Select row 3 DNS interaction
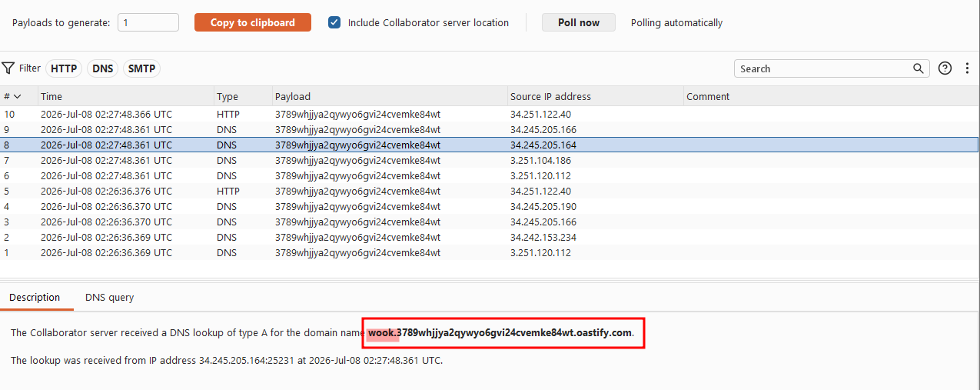Viewport: 980px width, 390px height. pyautogui.click(x=490, y=222)
